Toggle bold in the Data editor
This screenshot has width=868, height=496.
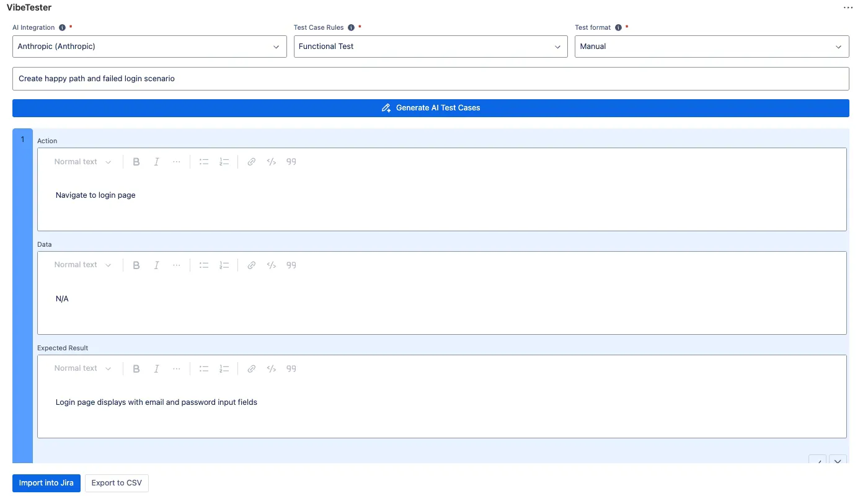136,265
